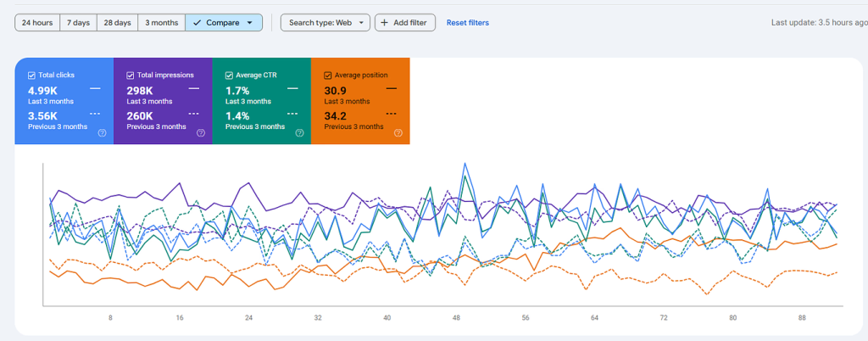The width and height of the screenshot is (868, 341).
Task: Click the chart x-axis label 32
Action: [318, 318]
